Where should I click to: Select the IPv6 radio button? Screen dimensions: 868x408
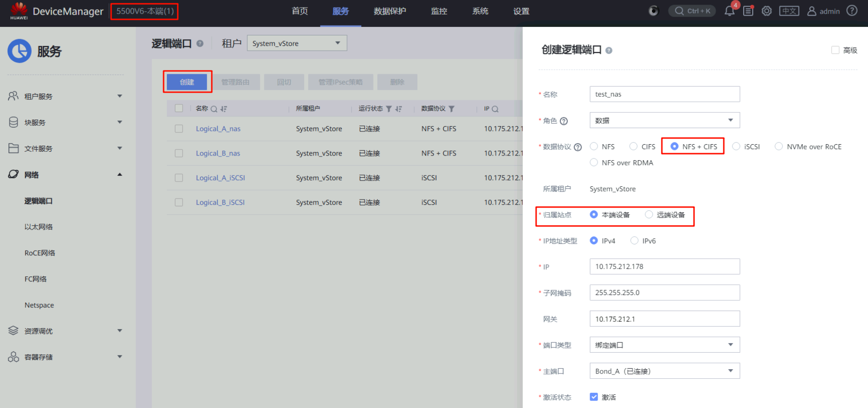pos(634,241)
